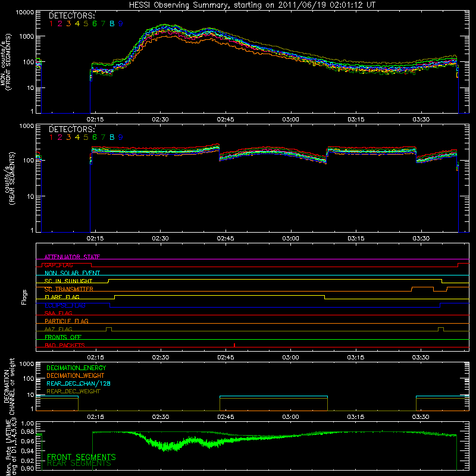Click olive detector 5 in rear segments legend

pos(86,137)
